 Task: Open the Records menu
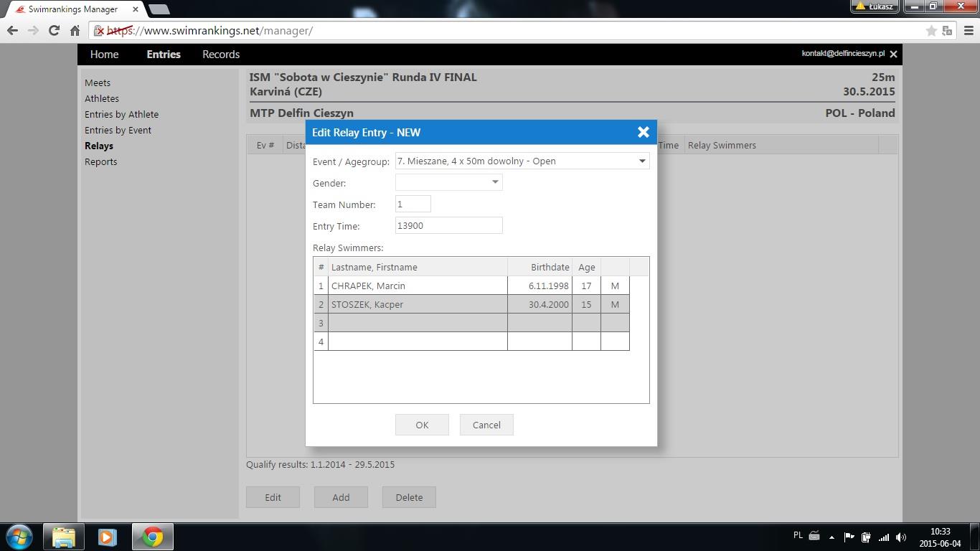click(x=221, y=55)
